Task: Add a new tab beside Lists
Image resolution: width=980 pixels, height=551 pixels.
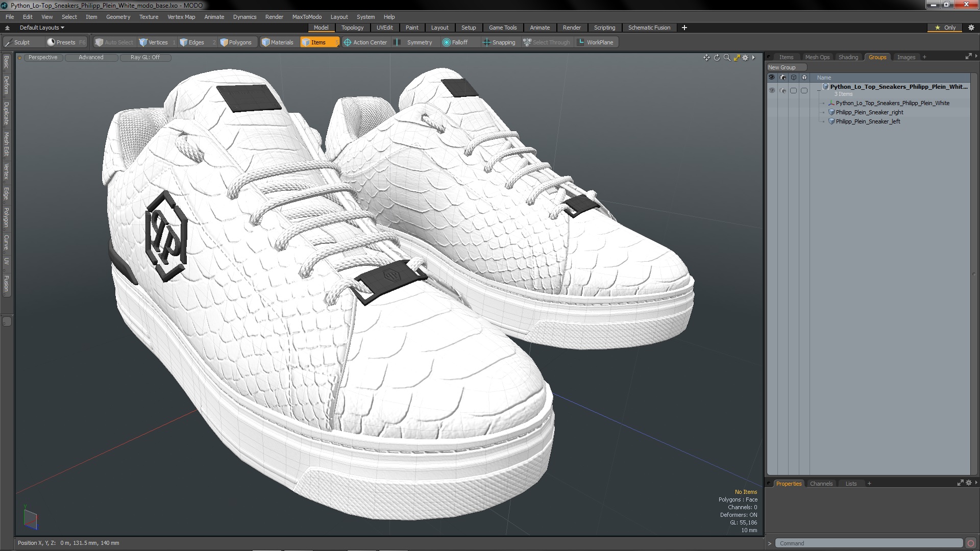Action: click(869, 484)
